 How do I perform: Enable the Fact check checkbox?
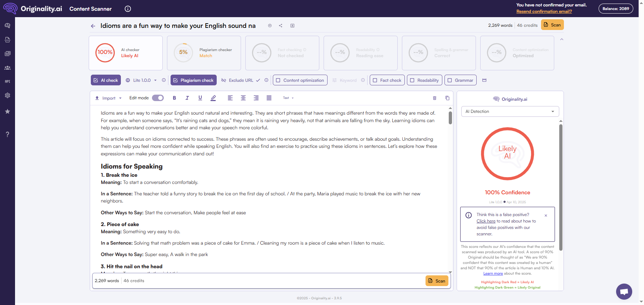point(387,80)
